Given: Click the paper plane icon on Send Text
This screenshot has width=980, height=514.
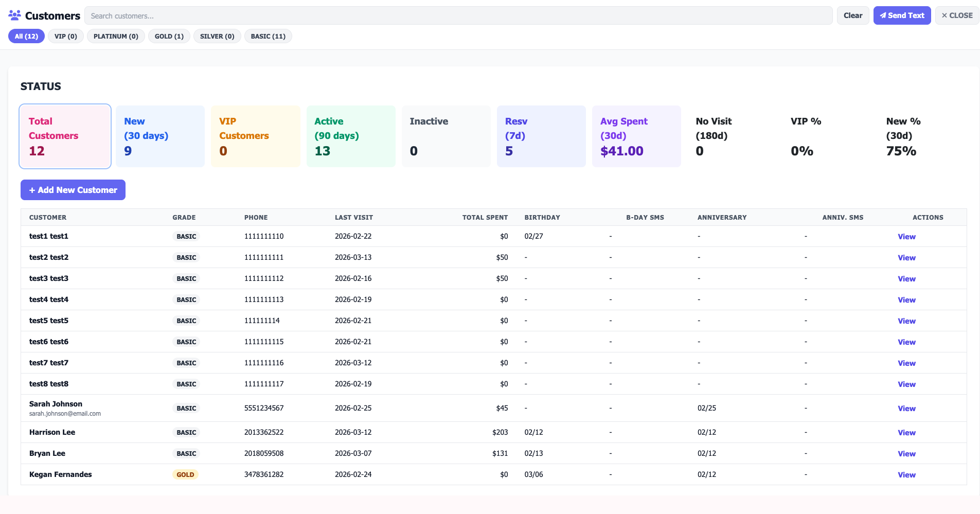Looking at the screenshot, I should pos(884,15).
